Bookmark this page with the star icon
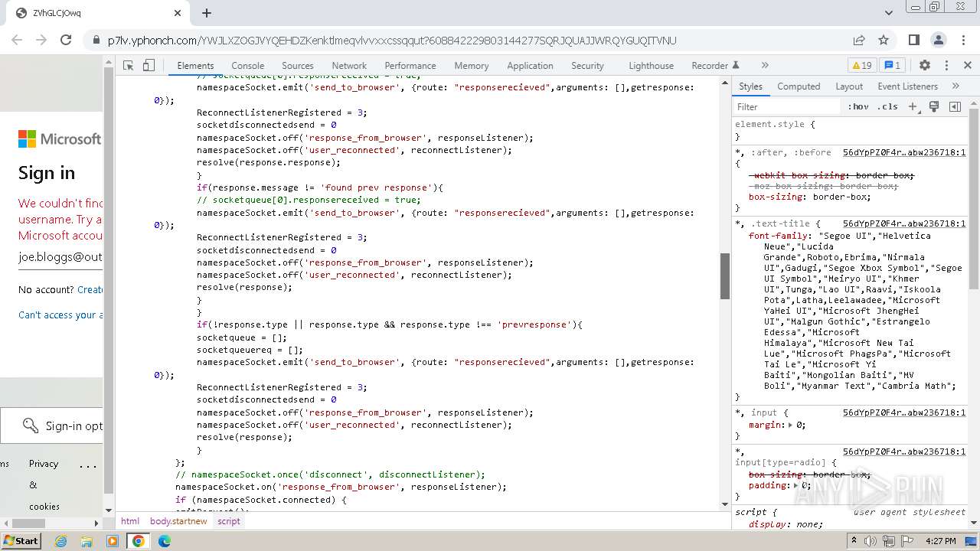The image size is (980, 551). pos(884,40)
